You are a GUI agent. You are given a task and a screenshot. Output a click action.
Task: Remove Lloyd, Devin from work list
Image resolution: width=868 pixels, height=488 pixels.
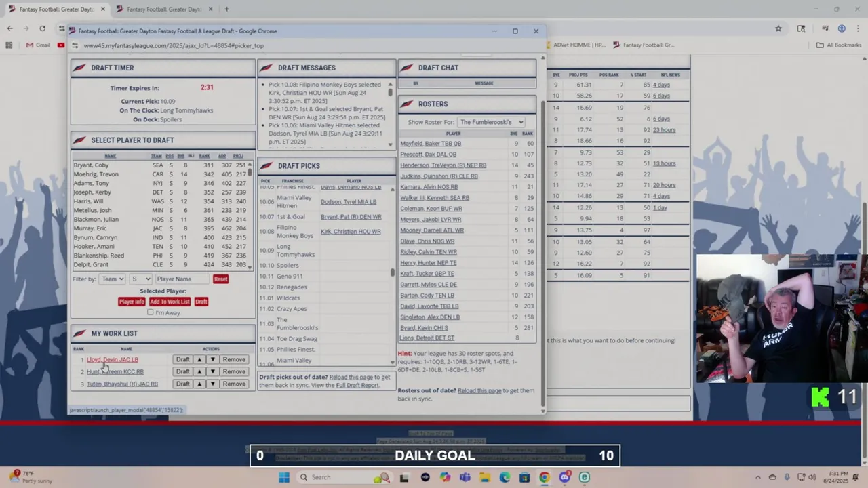point(234,360)
